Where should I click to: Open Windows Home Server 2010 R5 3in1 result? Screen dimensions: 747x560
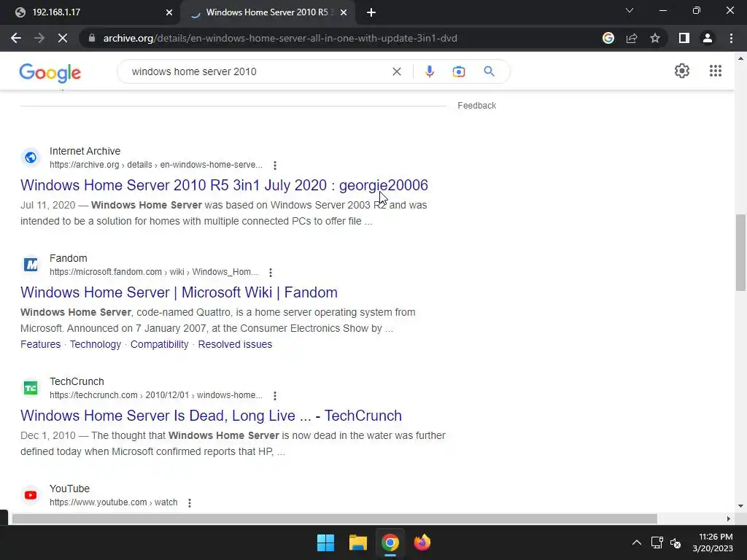click(x=225, y=185)
